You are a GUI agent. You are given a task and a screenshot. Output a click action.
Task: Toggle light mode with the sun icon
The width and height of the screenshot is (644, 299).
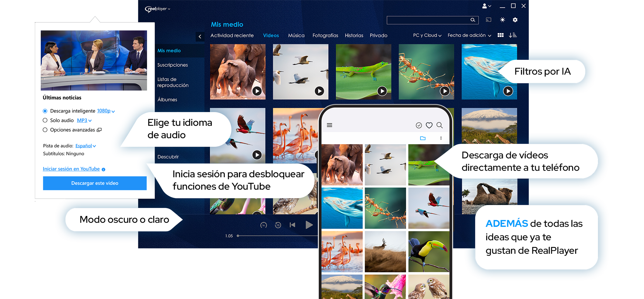tap(502, 20)
